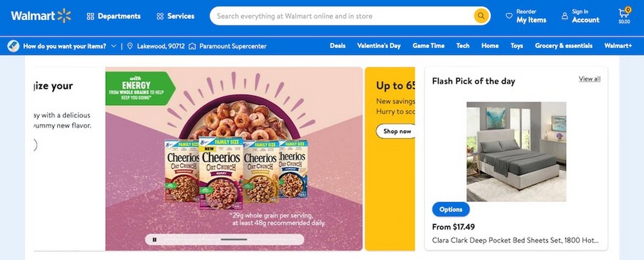Click the Reorder My Items heart icon
The height and width of the screenshot is (260, 644).
click(509, 15)
